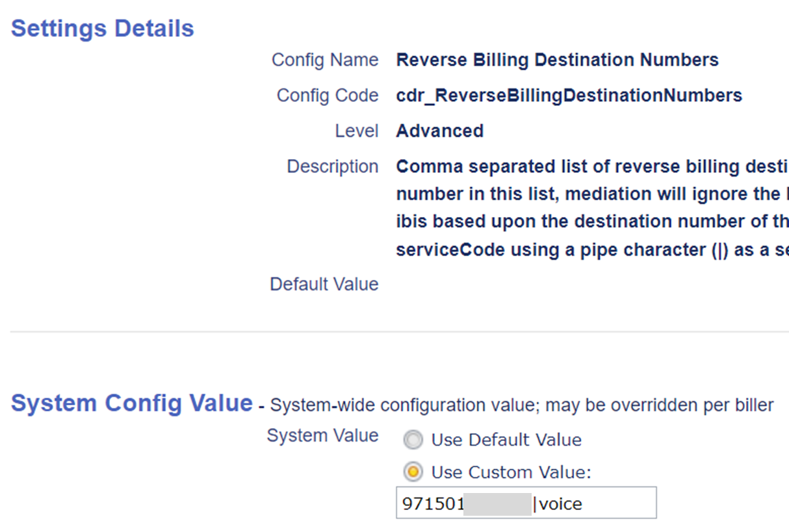Click the cdr_ReverseBillingDestinationNumbers code text

pos(569,95)
